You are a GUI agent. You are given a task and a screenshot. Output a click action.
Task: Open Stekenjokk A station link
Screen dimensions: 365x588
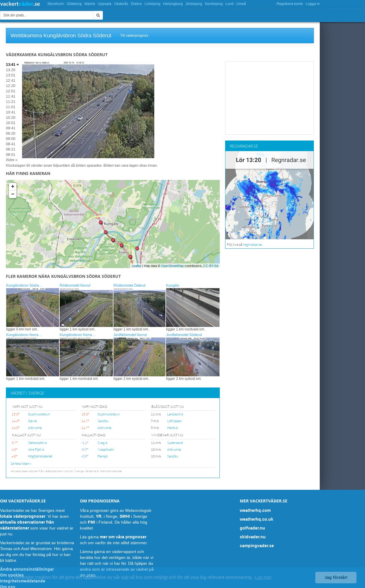coord(37,443)
